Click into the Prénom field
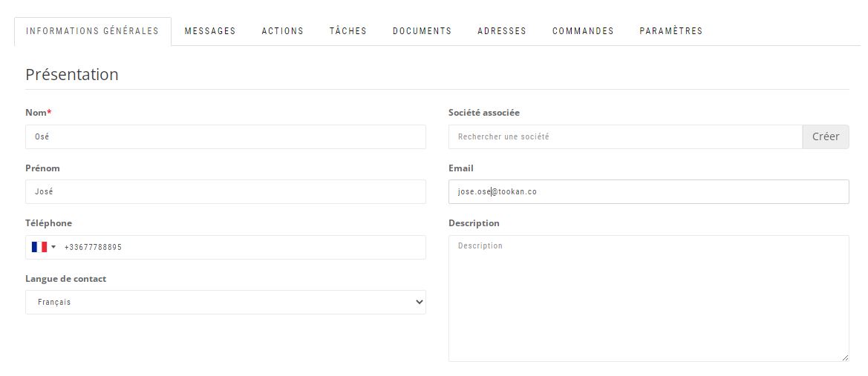868x376 pixels. pos(225,192)
